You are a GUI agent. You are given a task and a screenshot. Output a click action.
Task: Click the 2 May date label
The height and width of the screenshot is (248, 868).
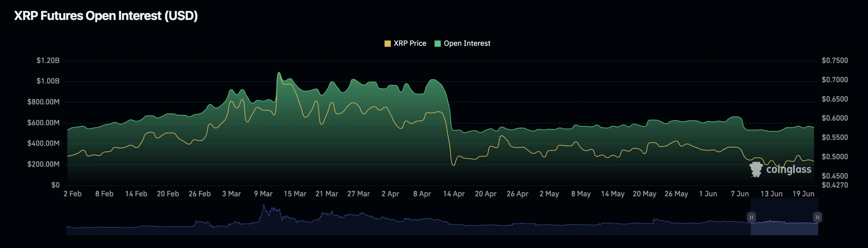[x=549, y=194]
